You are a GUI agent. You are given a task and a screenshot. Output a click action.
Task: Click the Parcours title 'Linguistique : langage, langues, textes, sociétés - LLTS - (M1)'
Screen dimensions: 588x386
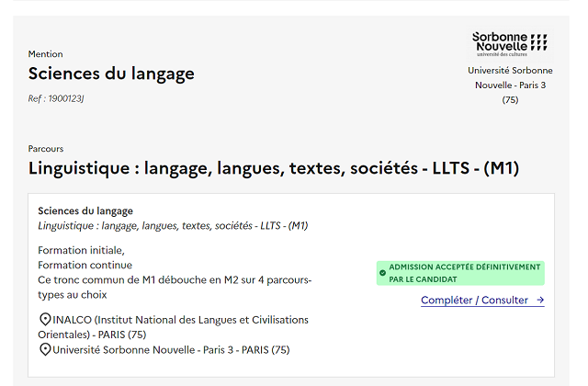coord(274,168)
